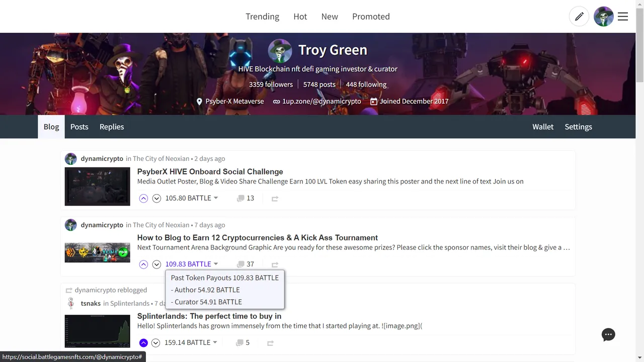644x362 pixels.
Task: Downvote the Splinterlands perfect time post
Action: point(155,343)
